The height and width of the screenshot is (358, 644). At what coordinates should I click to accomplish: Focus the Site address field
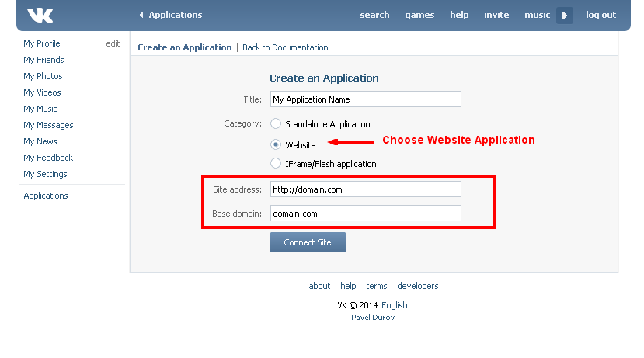coord(365,189)
